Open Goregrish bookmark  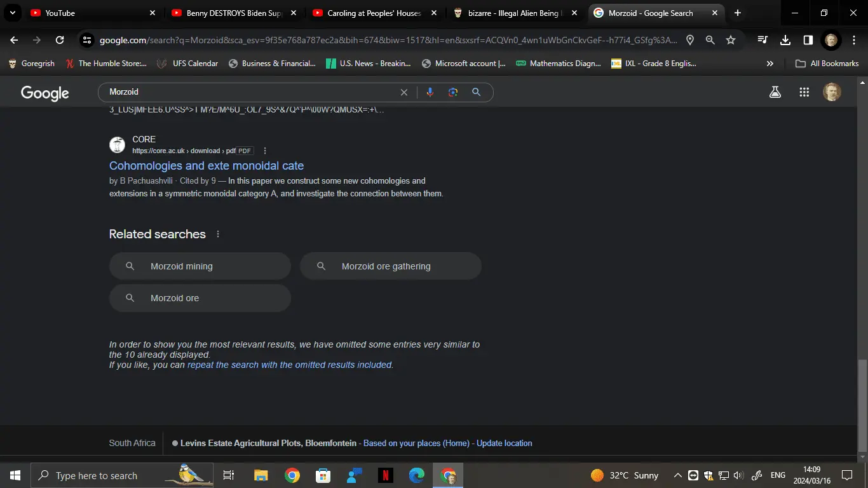[x=31, y=64]
